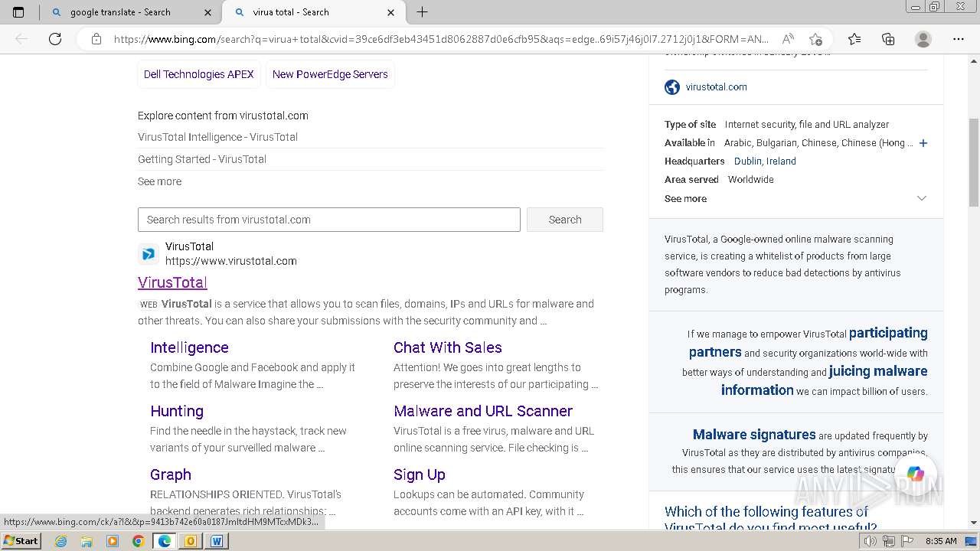Click virustotal.com link in side panel

(x=717, y=87)
